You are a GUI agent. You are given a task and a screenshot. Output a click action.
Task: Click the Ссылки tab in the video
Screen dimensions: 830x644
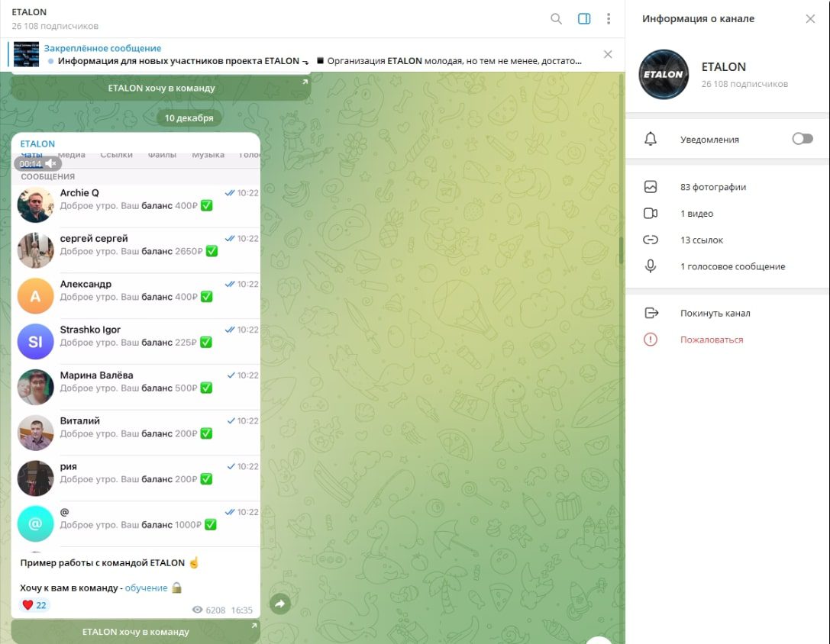pyautogui.click(x=117, y=155)
